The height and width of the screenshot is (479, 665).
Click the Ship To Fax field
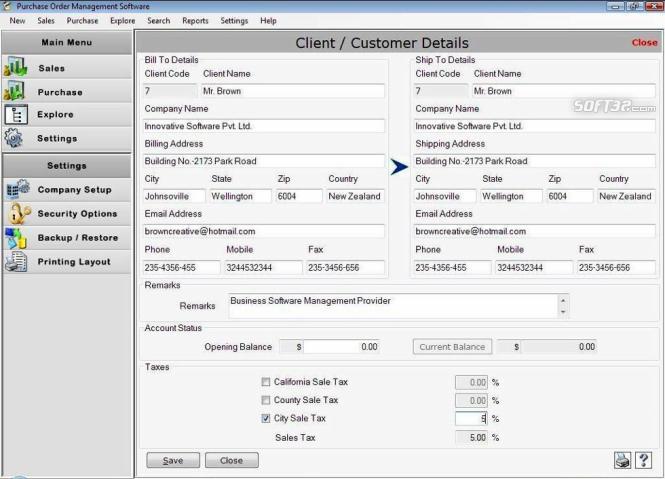click(616, 268)
